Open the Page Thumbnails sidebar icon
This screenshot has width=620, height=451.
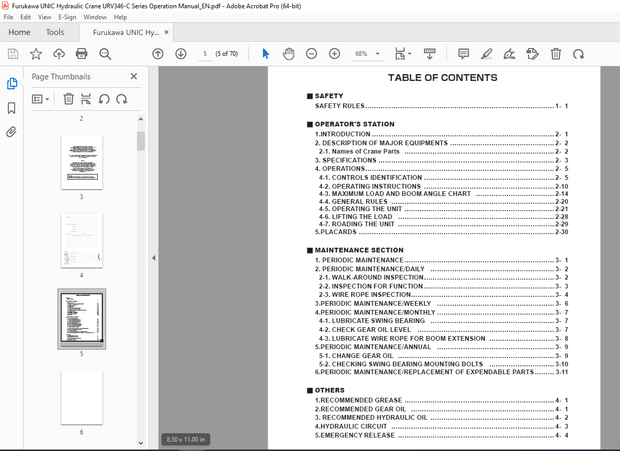[x=12, y=83]
